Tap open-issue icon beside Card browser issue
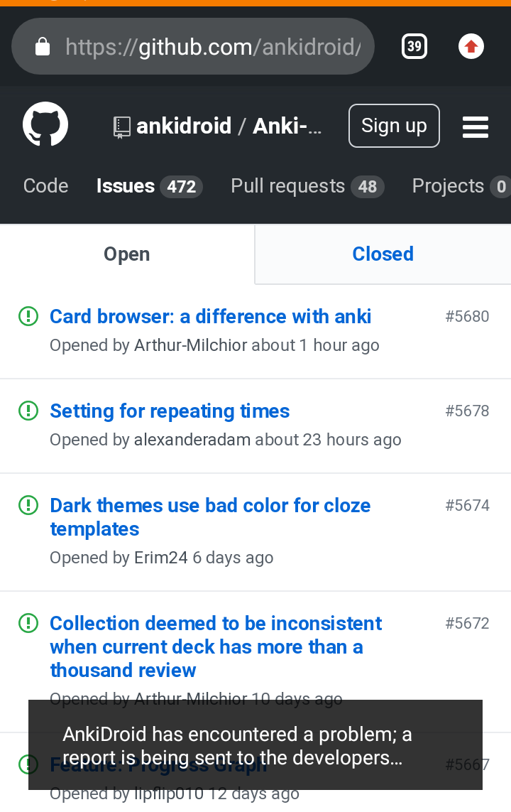511x812 pixels. coord(28,316)
